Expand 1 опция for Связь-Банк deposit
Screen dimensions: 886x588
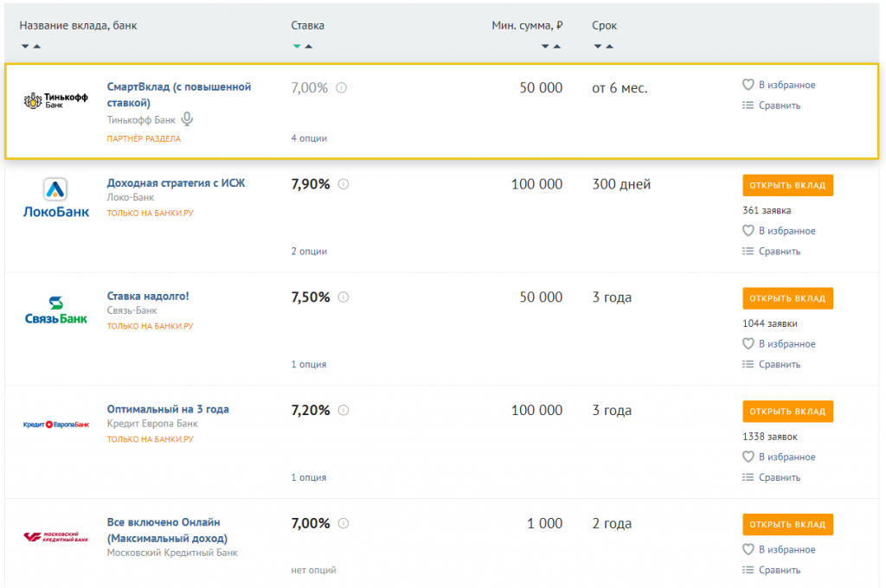309,364
